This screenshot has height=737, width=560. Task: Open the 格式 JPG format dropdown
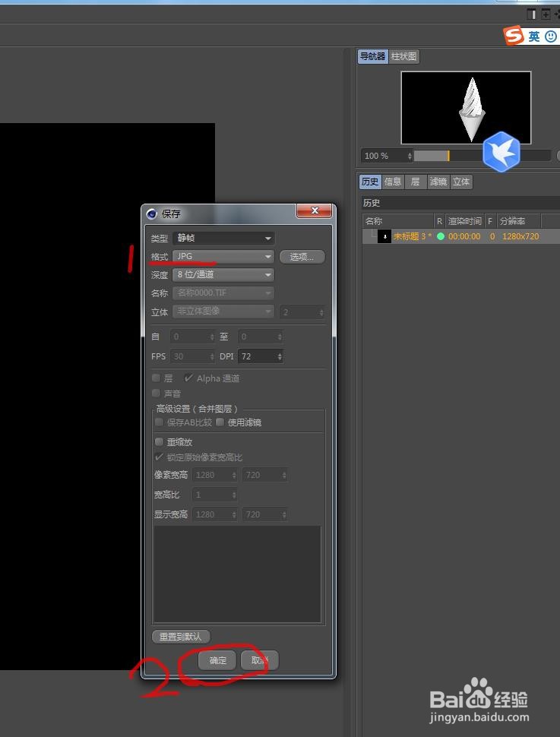[224, 257]
